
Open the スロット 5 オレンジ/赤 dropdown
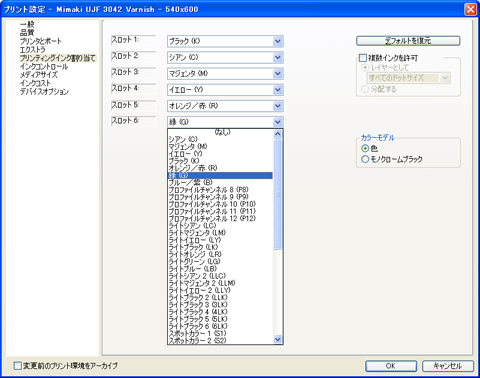coord(225,106)
